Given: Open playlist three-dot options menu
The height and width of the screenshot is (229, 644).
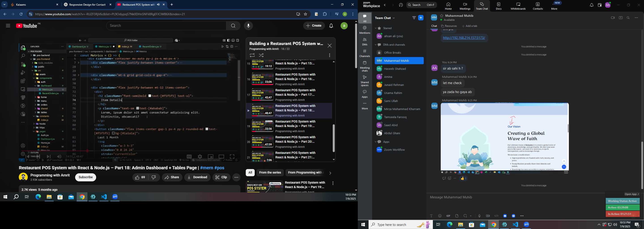Looking at the screenshot, I should point(330,55).
